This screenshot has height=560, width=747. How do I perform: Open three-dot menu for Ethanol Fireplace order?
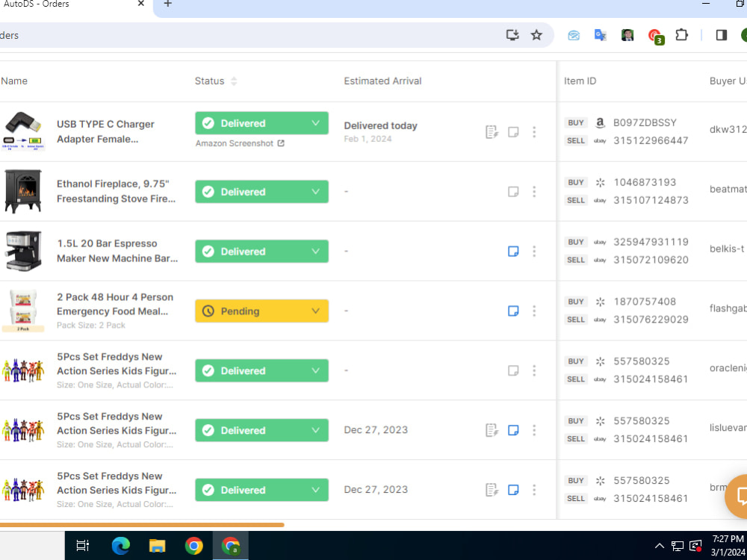click(534, 191)
